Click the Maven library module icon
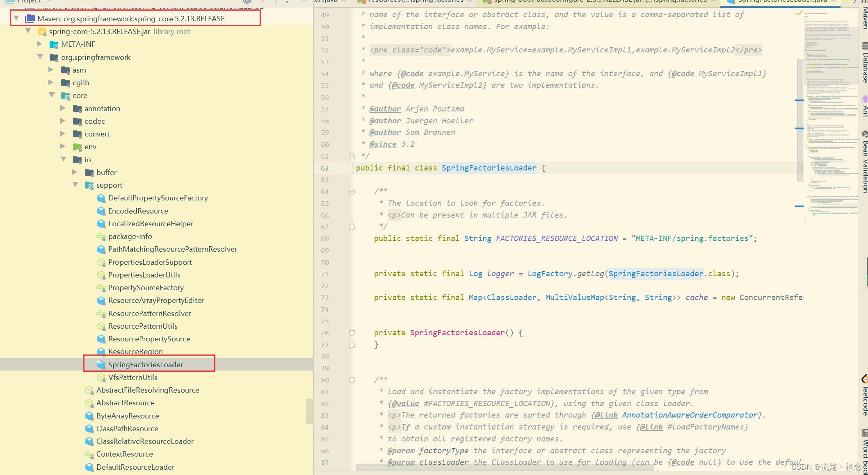This screenshot has width=868, height=475. click(x=30, y=18)
